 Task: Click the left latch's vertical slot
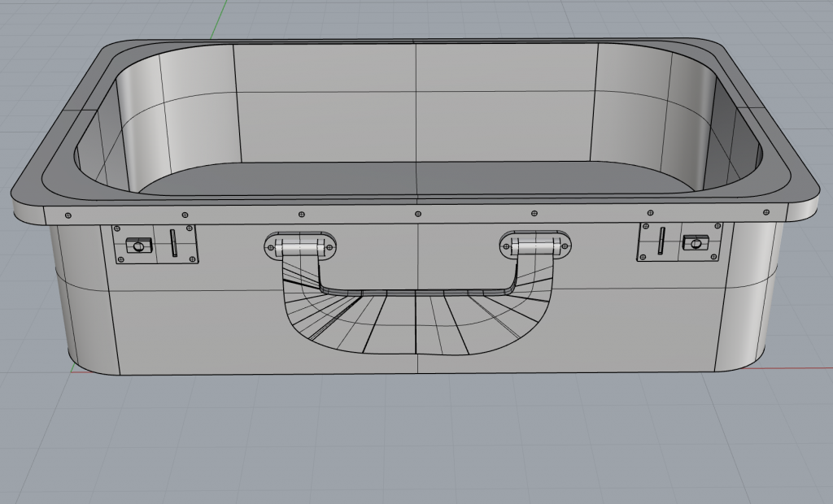[x=172, y=244]
